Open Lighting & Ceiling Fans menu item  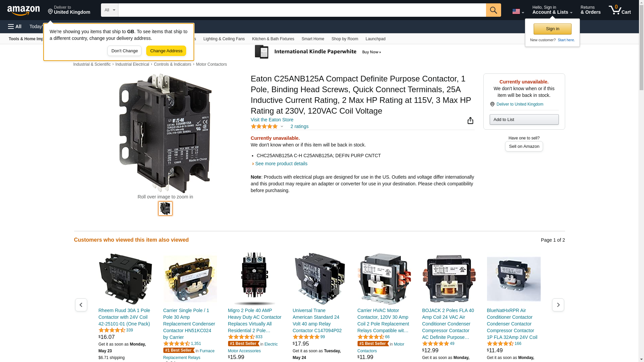coord(224,39)
